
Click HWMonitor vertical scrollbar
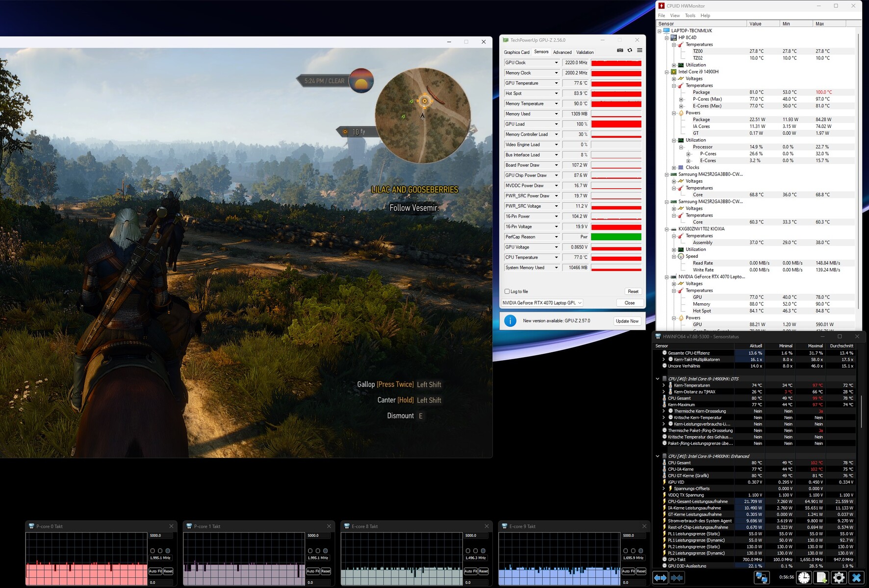859,171
